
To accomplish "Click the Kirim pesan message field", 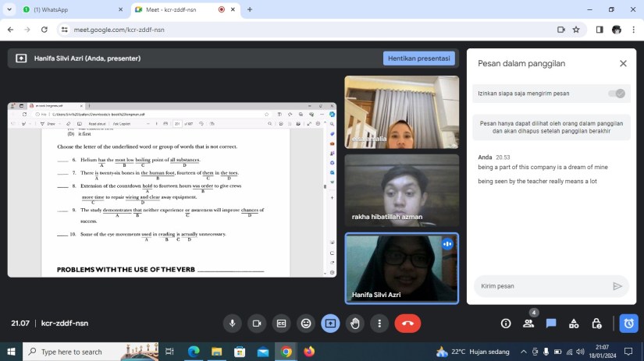I will (x=543, y=286).
